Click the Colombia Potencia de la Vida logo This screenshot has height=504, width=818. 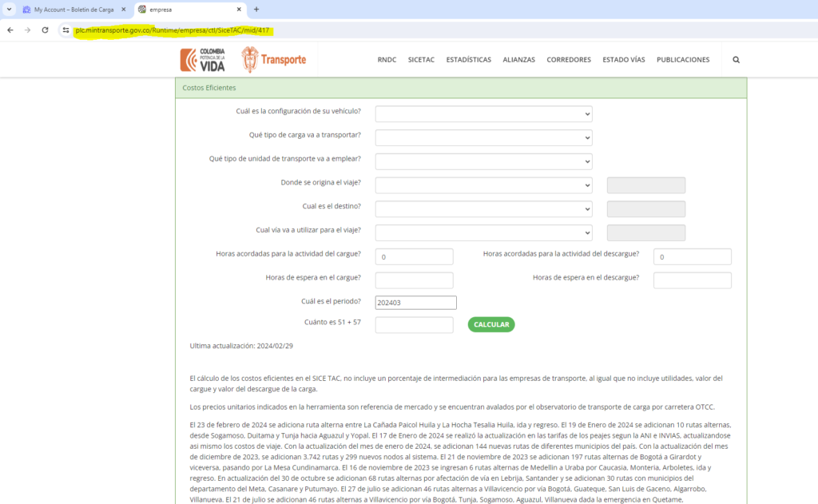[x=202, y=60]
